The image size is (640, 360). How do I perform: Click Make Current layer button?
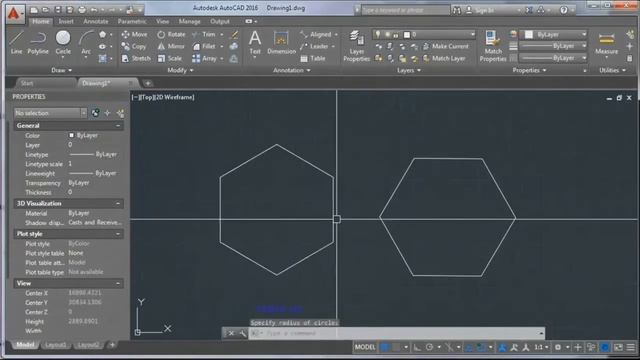tap(445, 47)
